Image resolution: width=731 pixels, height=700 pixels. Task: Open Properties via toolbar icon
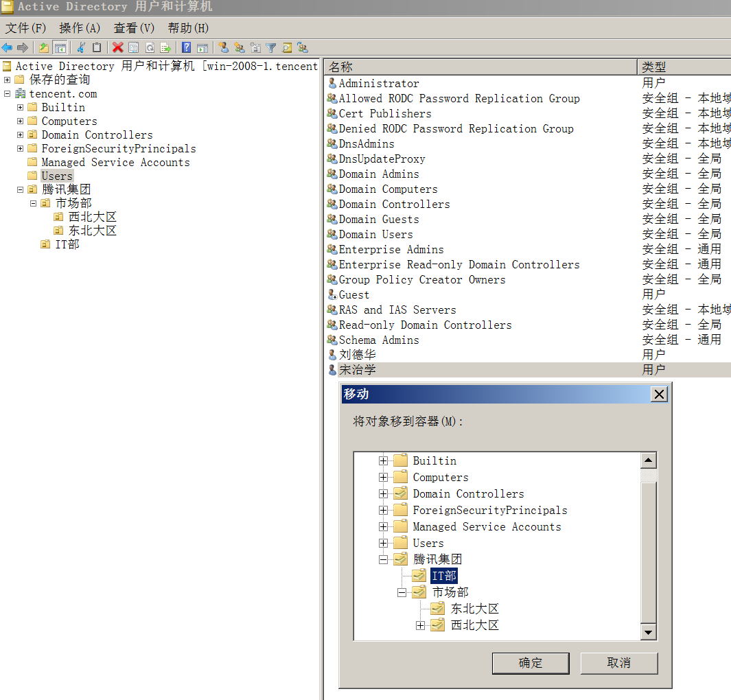pos(134,47)
